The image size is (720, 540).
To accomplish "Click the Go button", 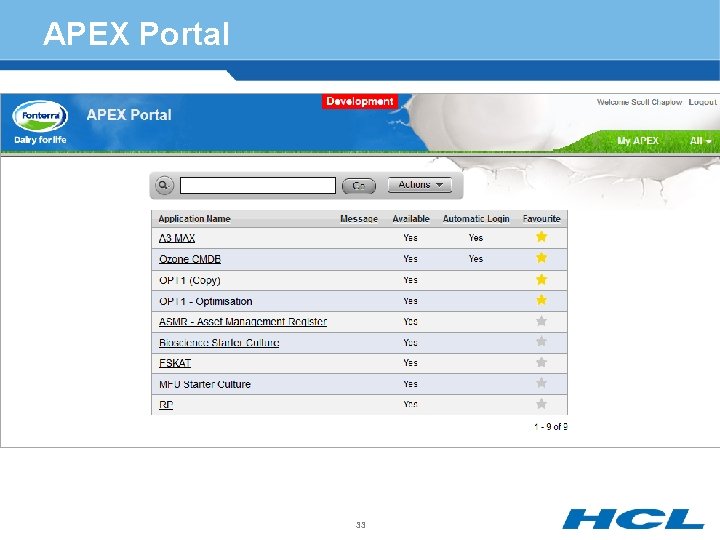I will coord(359,186).
